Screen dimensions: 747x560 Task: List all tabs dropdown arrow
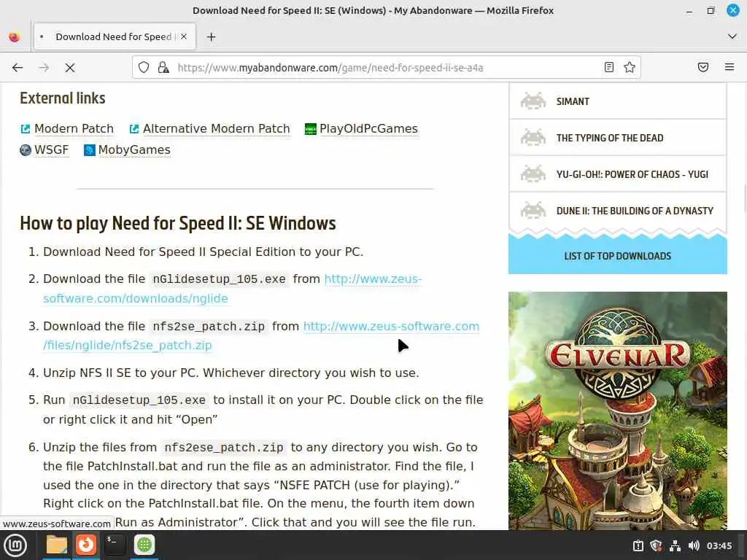732,36
